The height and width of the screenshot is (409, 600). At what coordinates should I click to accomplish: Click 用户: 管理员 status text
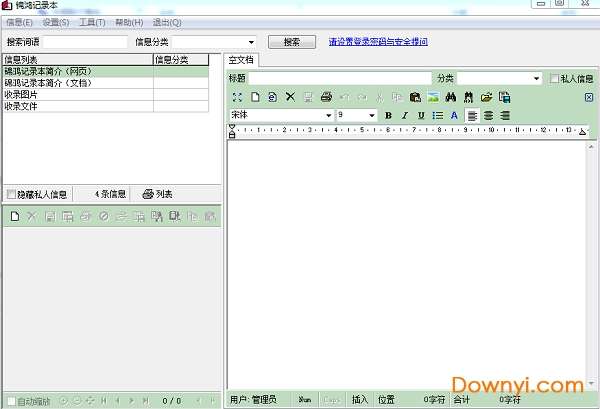point(253,400)
